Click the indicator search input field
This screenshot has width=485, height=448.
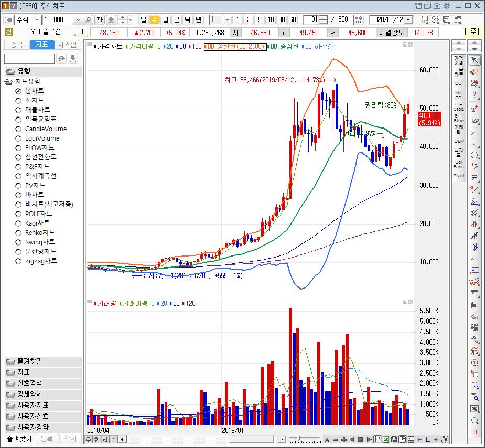(29, 58)
